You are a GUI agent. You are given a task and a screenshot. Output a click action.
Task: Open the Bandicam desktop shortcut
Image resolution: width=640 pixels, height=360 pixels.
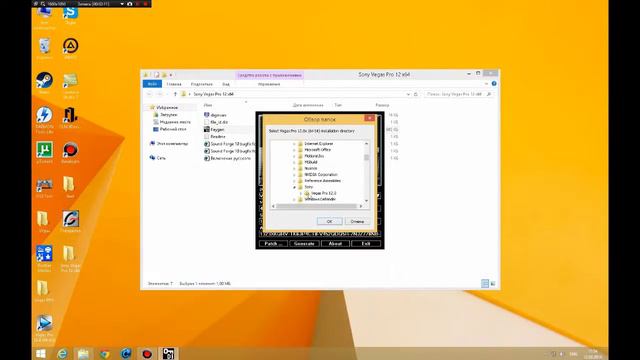coord(70,152)
